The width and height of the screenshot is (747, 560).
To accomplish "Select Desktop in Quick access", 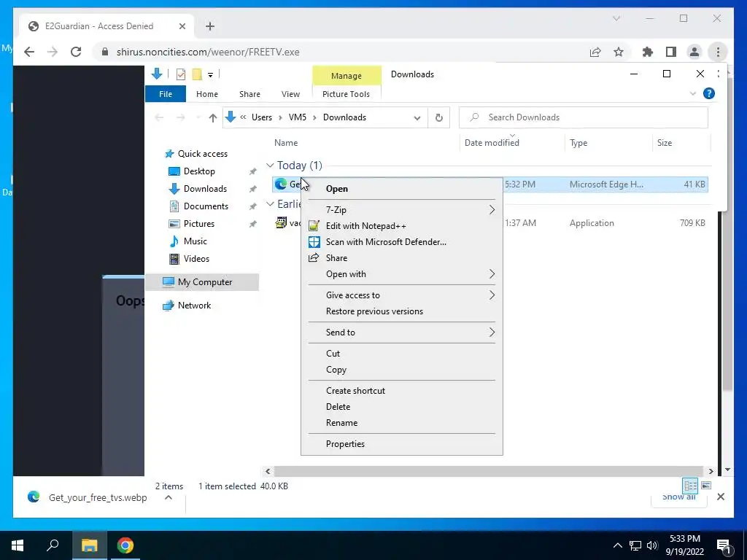I will tap(199, 171).
